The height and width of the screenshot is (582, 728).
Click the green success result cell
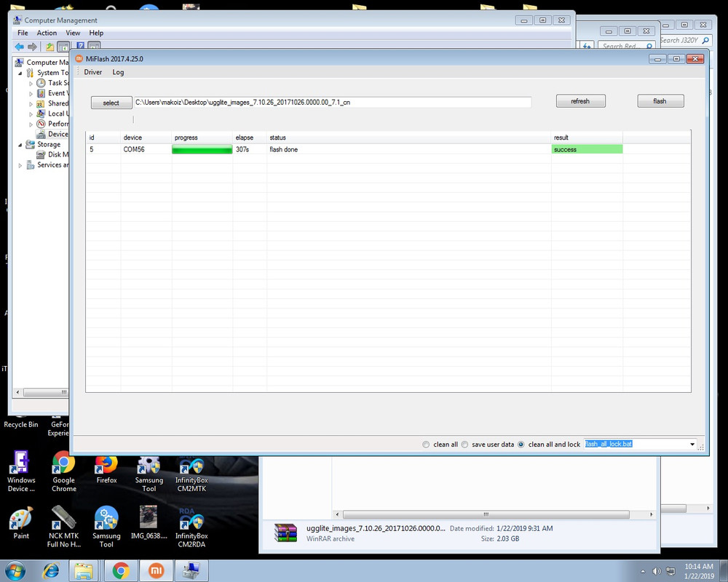587,149
